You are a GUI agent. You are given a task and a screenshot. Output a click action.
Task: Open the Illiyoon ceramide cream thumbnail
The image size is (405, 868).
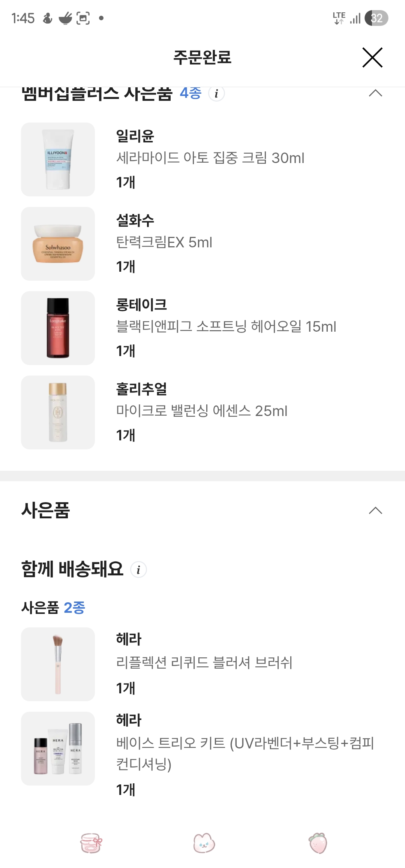pos(58,159)
